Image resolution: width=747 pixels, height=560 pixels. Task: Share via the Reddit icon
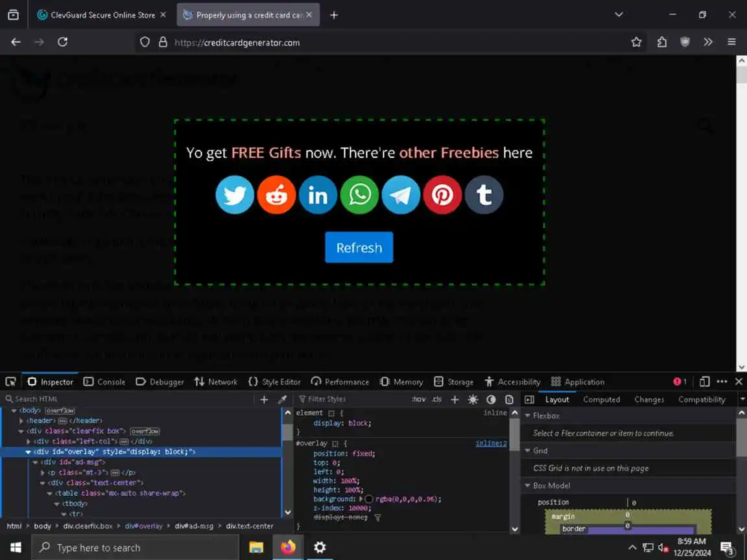(276, 194)
